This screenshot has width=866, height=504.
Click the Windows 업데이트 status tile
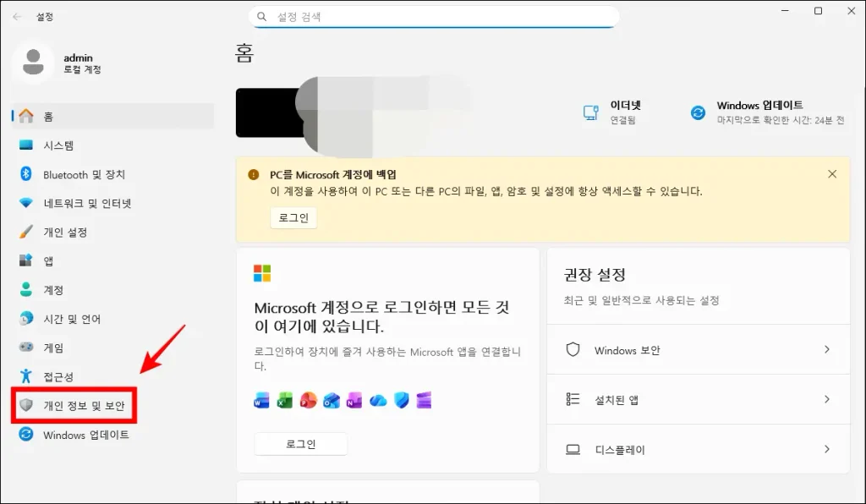[x=768, y=112]
